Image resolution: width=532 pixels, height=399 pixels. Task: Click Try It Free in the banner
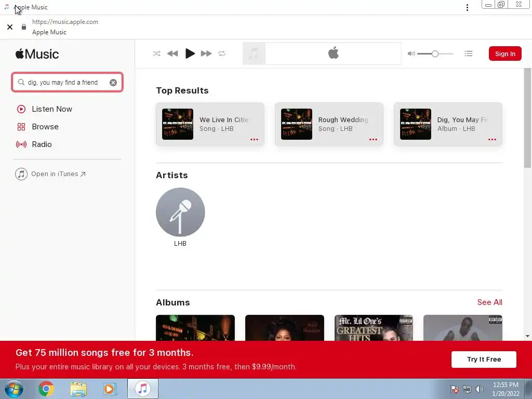(x=484, y=360)
